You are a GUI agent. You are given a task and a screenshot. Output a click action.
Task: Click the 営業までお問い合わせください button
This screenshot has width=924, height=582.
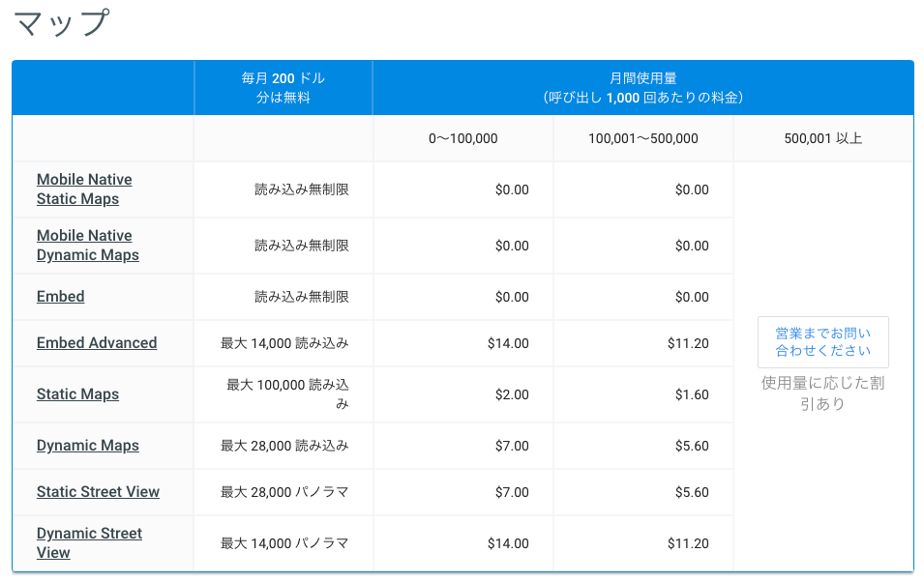820,341
